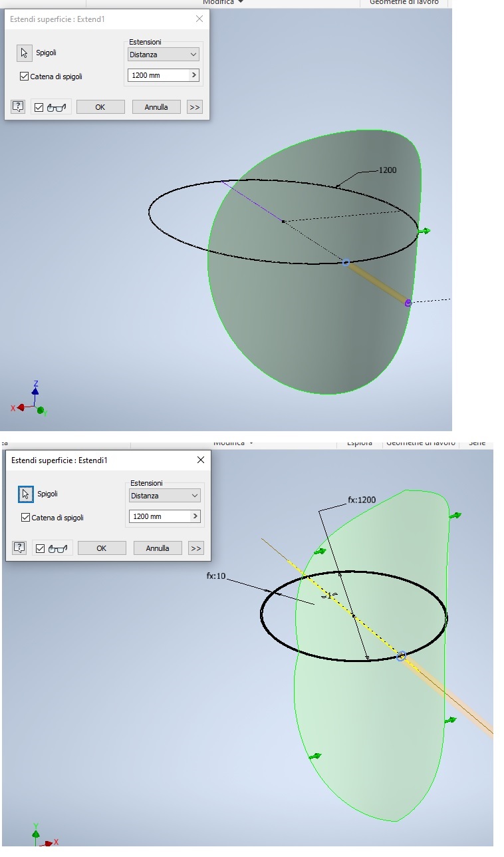Click Geometrie di lavoro panel label in upper window
Viewport: 504px width, 857px height.
(x=404, y=2)
